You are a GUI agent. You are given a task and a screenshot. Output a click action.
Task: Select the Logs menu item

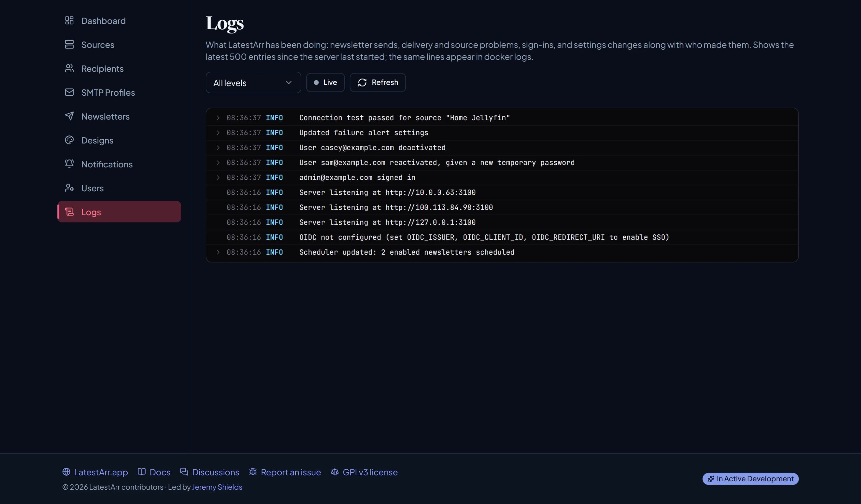[119, 212]
